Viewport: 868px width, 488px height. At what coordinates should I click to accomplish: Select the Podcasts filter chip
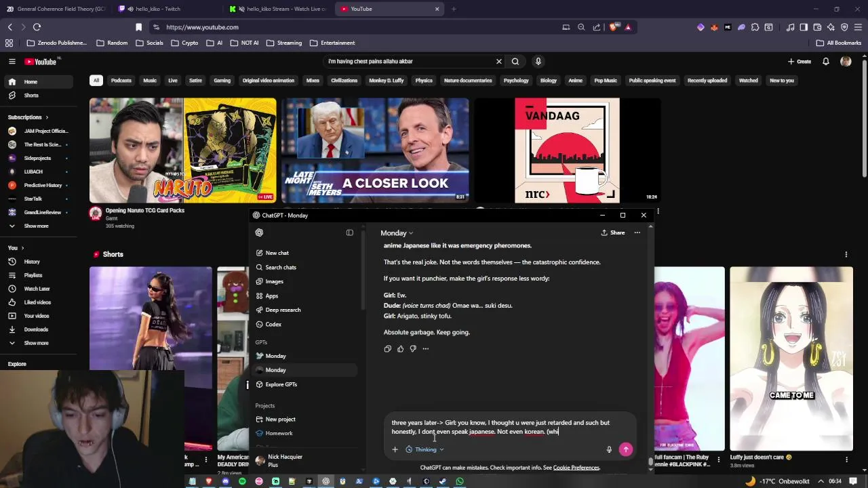(121, 81)
